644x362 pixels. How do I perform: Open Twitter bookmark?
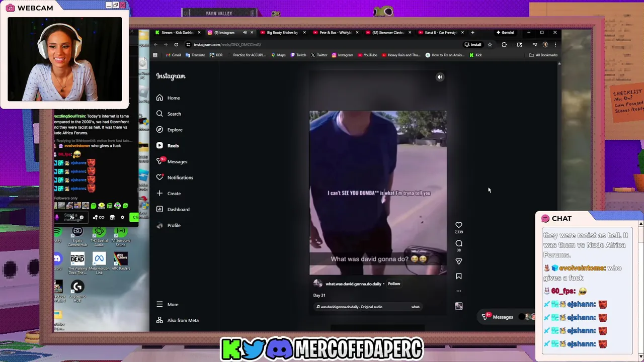coord(319,55)
